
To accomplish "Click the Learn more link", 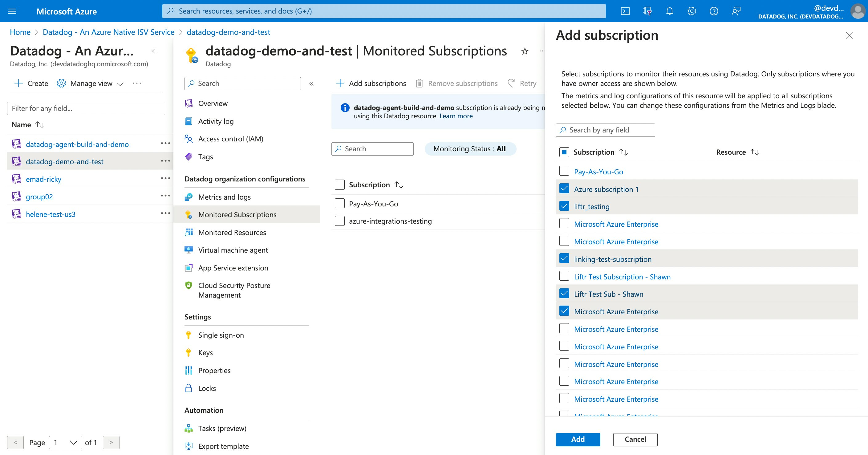I will tap(456, 116).
